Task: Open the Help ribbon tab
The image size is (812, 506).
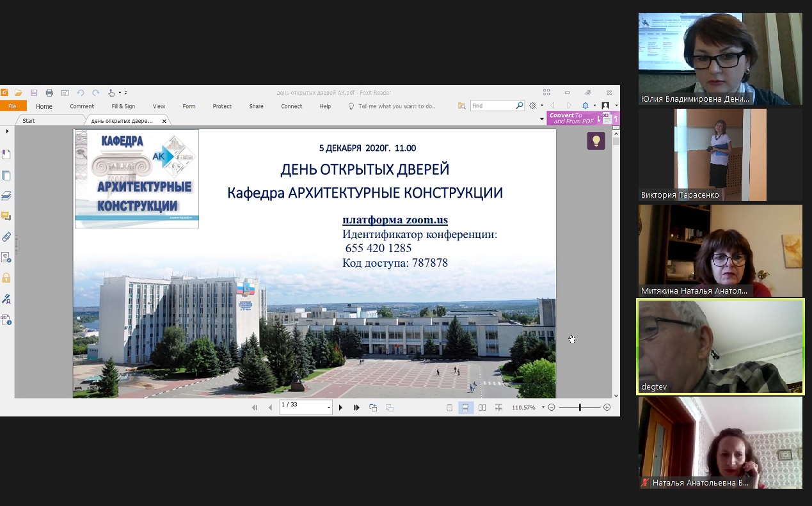Action: [x=325, y=106]
